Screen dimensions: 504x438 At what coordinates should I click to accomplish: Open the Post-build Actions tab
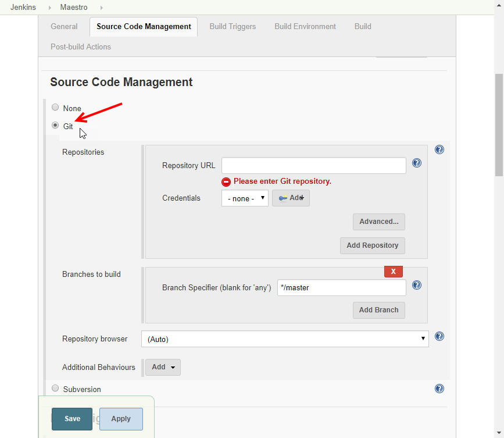(81, 47)
